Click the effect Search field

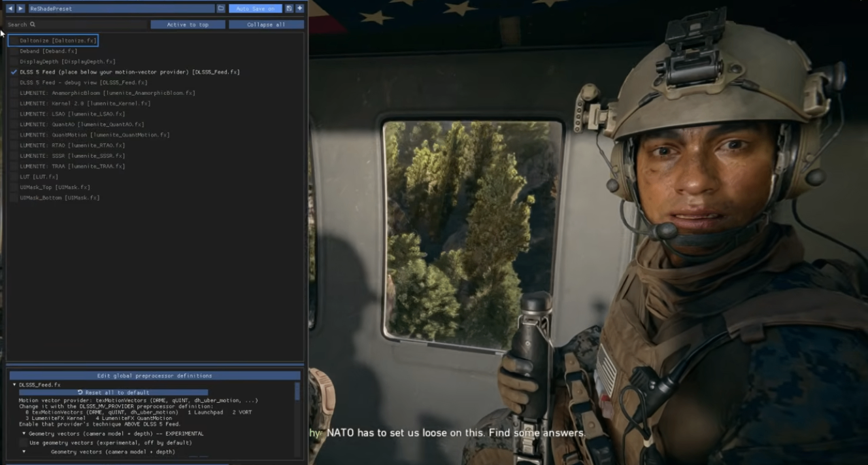pyautogui.click(x=76, y=24)
